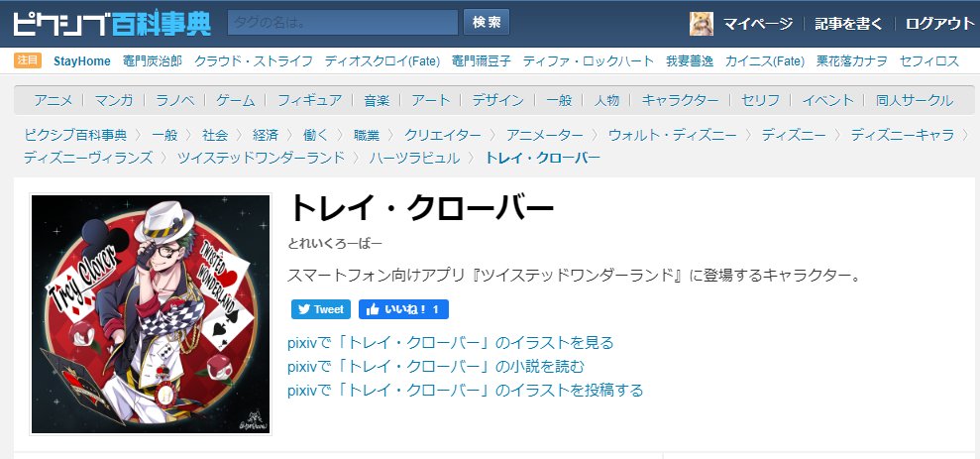Open マイページ in the header
Viewport: 980px width, 459px height.
point(758,24)
